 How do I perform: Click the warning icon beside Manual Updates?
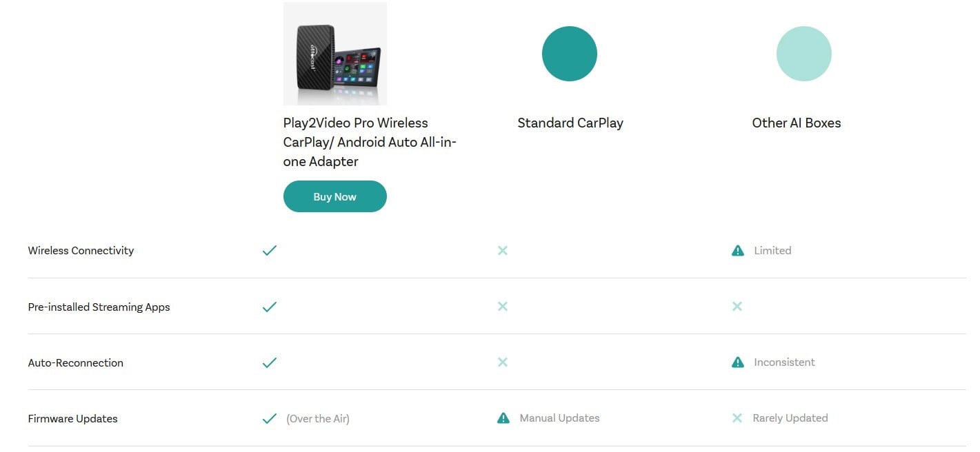pos(503,418)
